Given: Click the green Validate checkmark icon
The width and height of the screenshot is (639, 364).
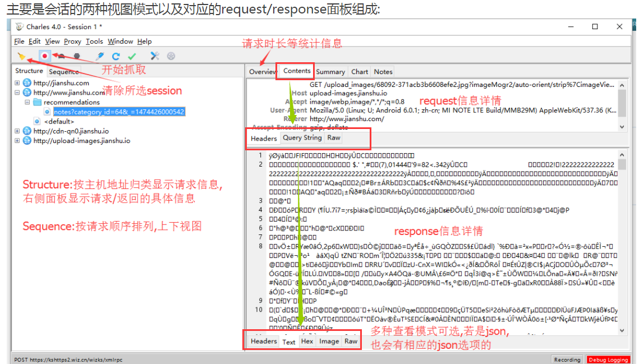Looking at the screenshot, I should click(132, 56).
